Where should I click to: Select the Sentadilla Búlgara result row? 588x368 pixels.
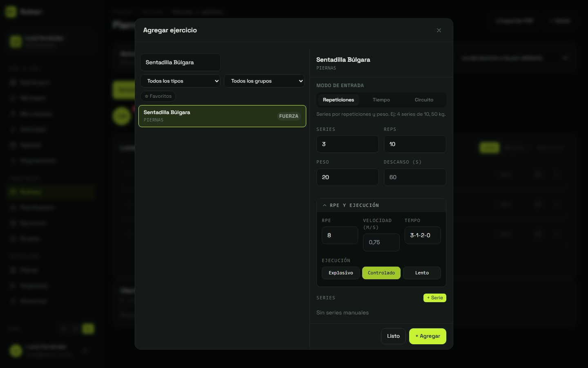pyautogui.click(x=222, y=116)
